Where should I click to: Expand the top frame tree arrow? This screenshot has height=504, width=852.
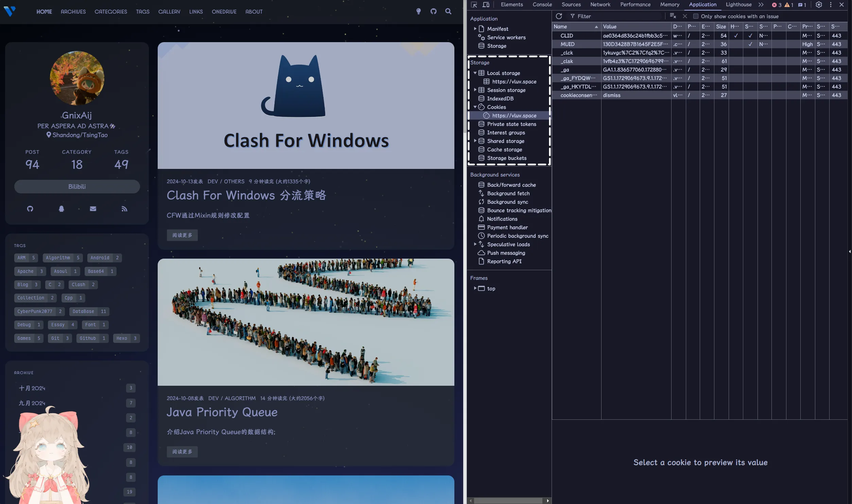(475, 288)
